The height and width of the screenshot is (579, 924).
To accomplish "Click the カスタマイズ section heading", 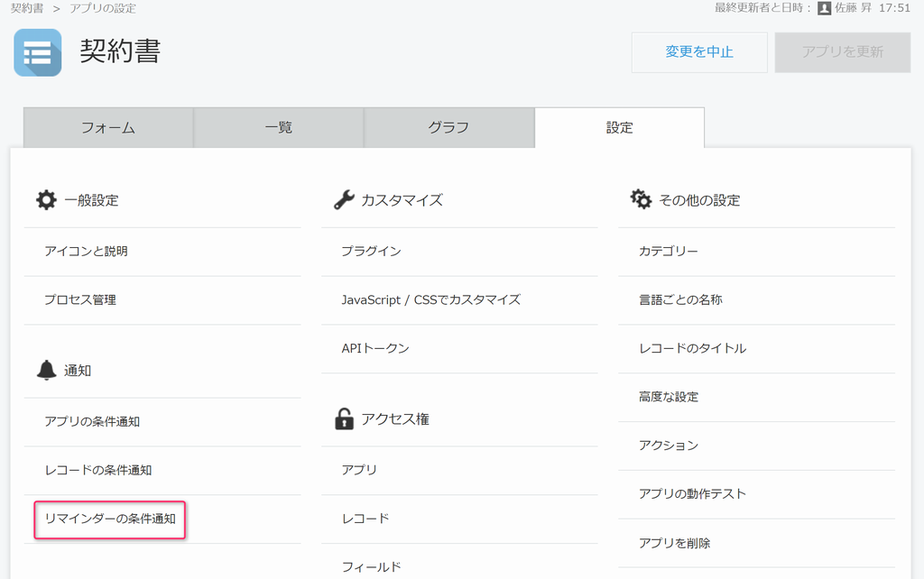I will click(x=402, y=200).
